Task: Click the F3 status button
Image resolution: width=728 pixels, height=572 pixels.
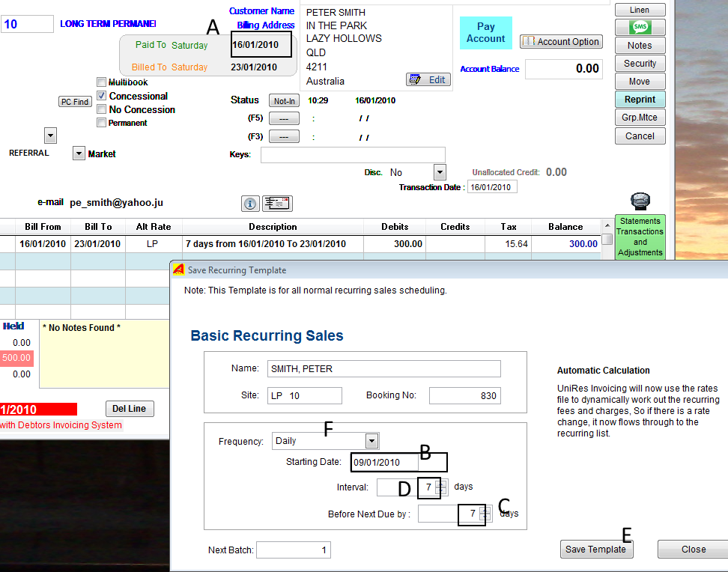Action: 284,137
